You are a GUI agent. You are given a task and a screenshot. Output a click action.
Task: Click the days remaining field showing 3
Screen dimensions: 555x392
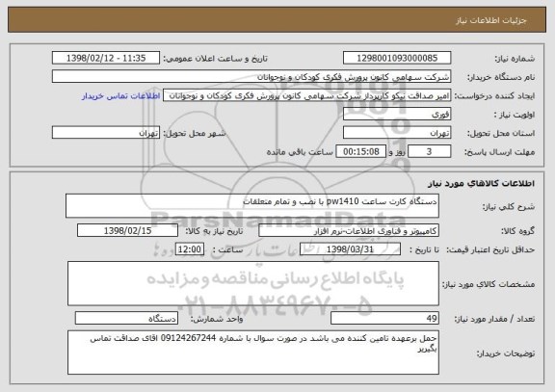[430, 151]
